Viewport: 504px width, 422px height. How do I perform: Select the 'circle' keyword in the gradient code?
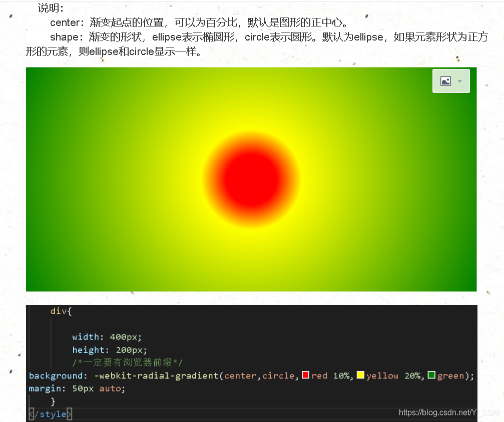pos(278,375)
